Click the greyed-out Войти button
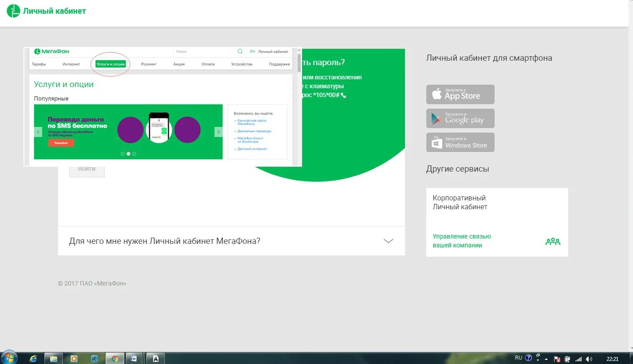The image size is (633, 364). pyautogui.click(x=87, y=171)
